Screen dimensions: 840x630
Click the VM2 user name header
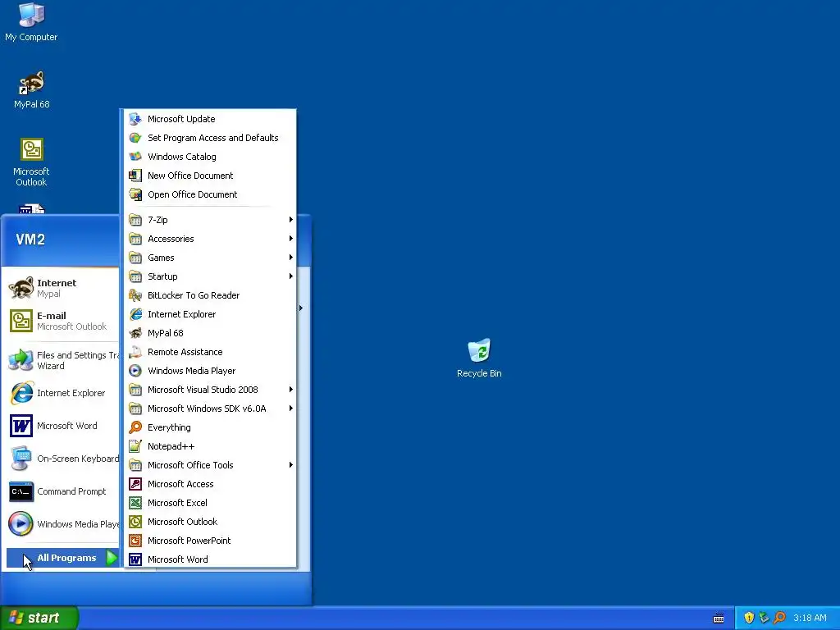(30, 239)
